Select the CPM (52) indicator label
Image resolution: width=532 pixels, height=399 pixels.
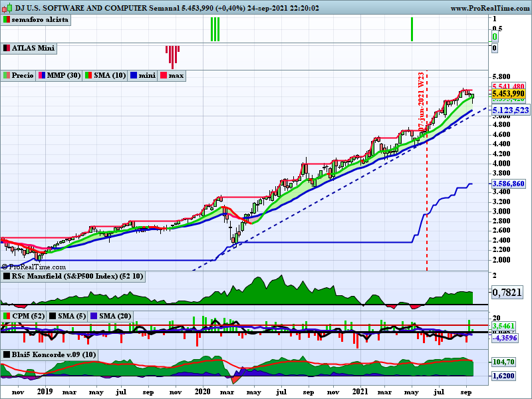point(28,317)
